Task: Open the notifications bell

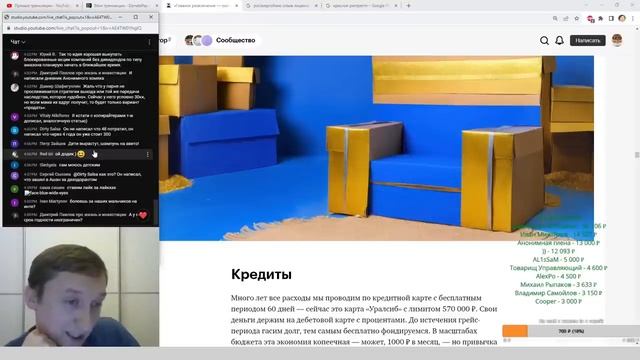Action: (559, 40)
